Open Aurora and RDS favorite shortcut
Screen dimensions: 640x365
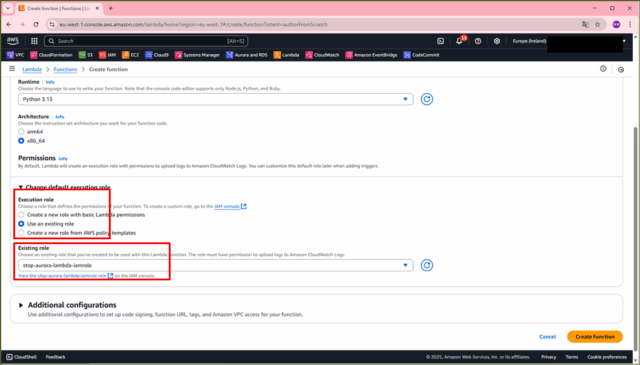point(247,55)
